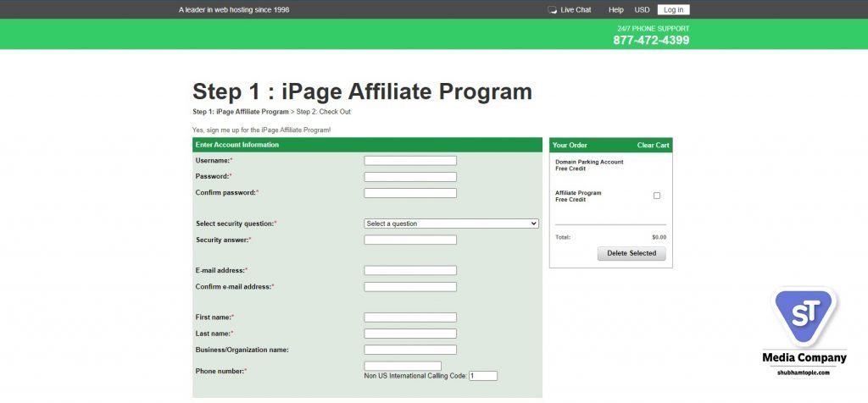Click the First name field
This screenshot has height=403, width=868.
coord(410,317)
